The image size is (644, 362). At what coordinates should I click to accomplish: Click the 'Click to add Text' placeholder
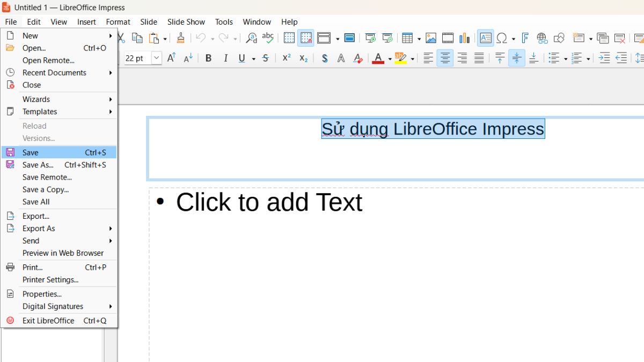click(x=269, y=203)
